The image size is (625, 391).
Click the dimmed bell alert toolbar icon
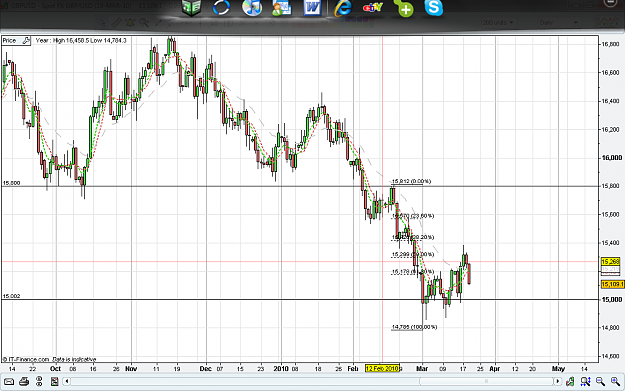[x=130, y=23]
